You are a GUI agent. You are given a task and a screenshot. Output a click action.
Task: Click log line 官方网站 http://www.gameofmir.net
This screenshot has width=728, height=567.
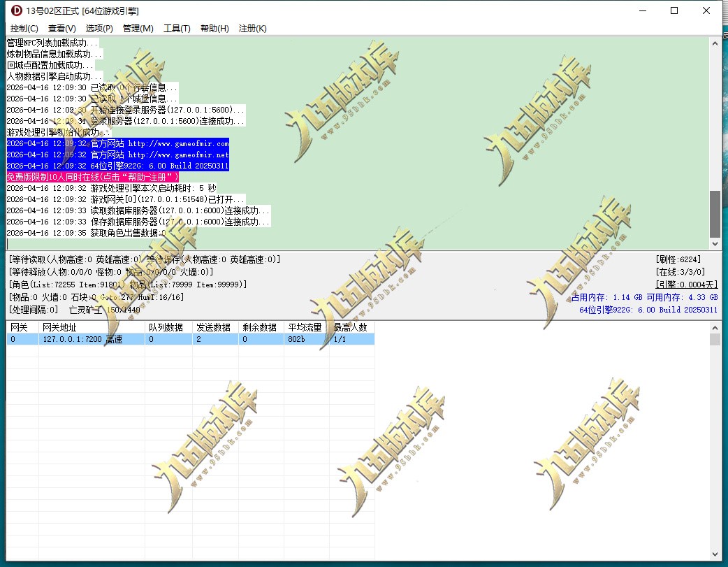click(118, 155)
